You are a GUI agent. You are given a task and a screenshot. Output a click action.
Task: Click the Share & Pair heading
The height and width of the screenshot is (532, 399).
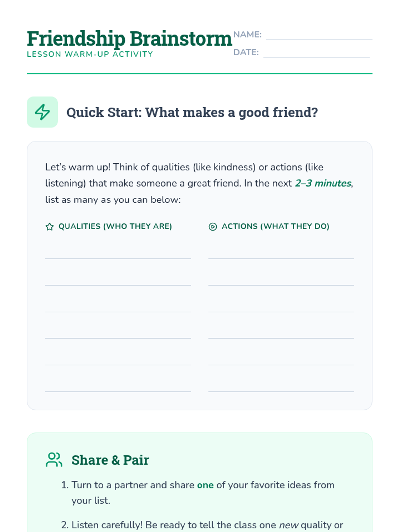[x=110, y=460]
